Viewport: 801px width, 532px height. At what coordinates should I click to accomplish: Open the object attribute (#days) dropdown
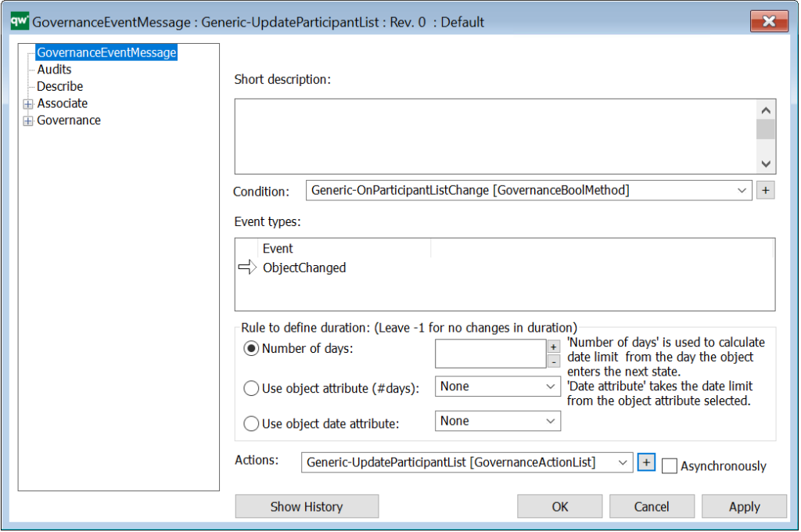[x=550, y=386]
